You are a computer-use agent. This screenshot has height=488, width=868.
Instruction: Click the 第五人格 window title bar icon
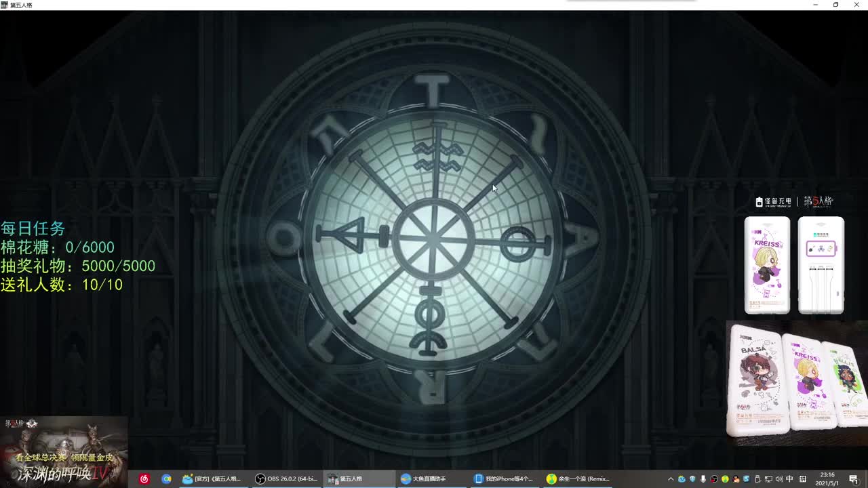pos(5,5)
